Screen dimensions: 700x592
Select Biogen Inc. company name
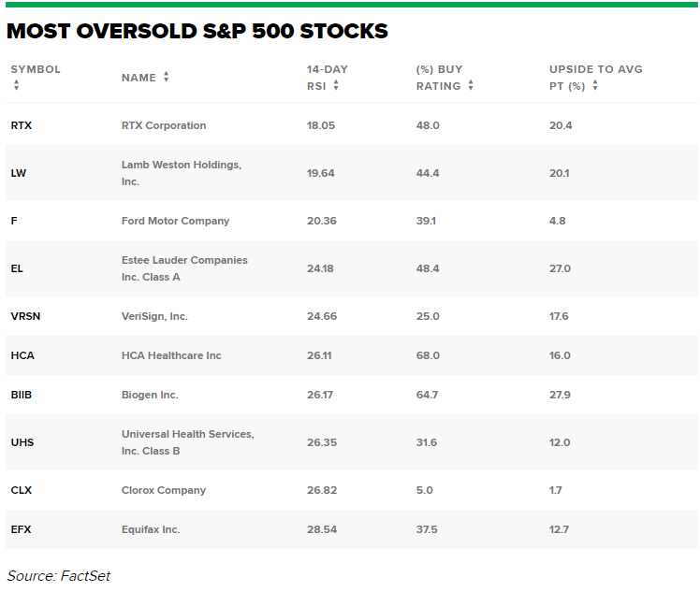(x=150, y=395)
